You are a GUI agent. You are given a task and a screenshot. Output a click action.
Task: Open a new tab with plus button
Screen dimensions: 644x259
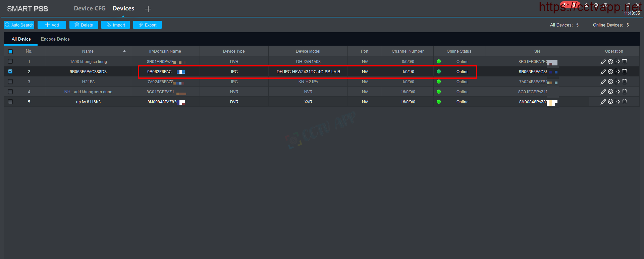click(x=148, y=9)
